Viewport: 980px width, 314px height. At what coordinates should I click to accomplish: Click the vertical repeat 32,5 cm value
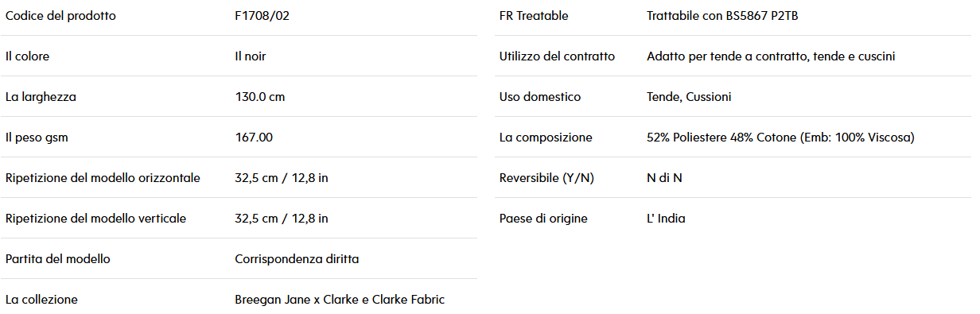pos(282,219)
